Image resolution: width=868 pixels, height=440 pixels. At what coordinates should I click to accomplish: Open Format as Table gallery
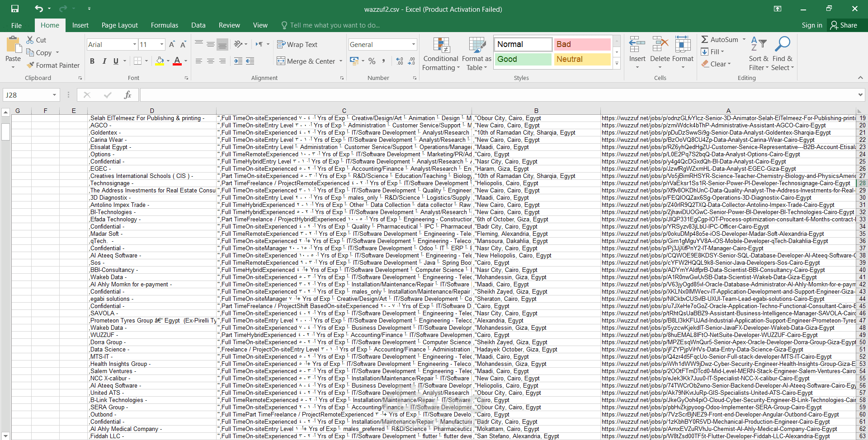click(476, 54)
